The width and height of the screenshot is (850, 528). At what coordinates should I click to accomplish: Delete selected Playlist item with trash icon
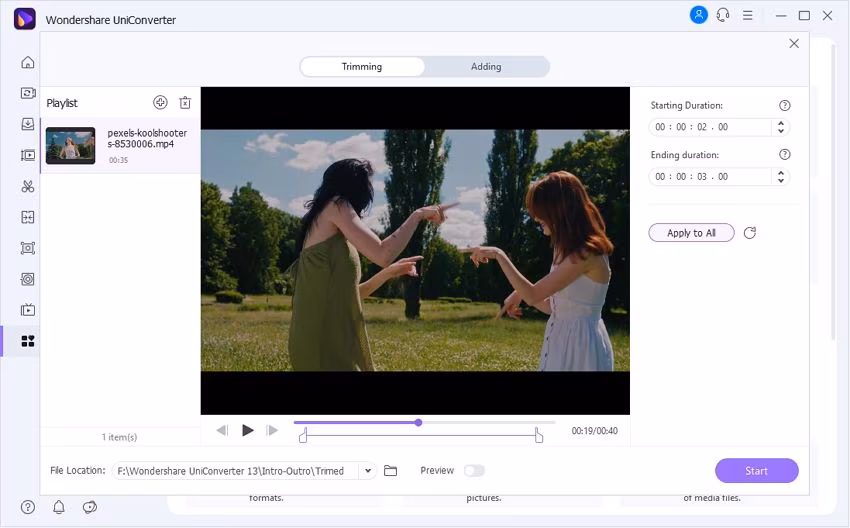pyautogui.click(x=185, y=102)
